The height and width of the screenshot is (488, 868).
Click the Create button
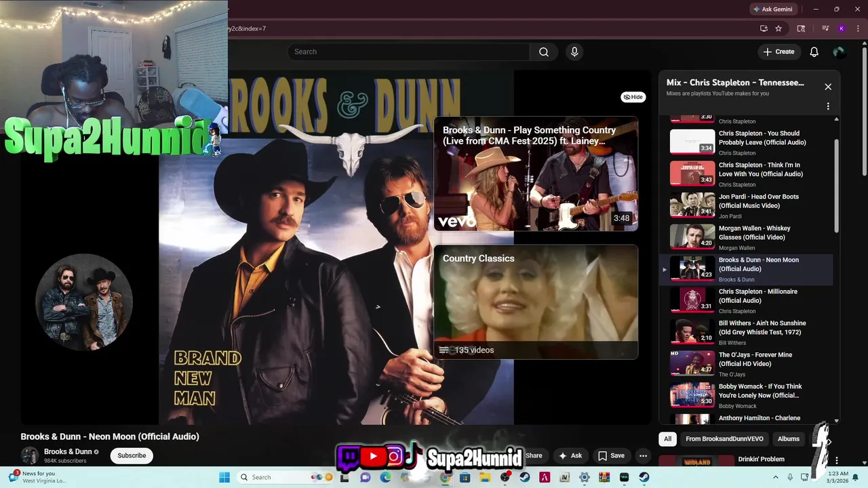(778, 52)
